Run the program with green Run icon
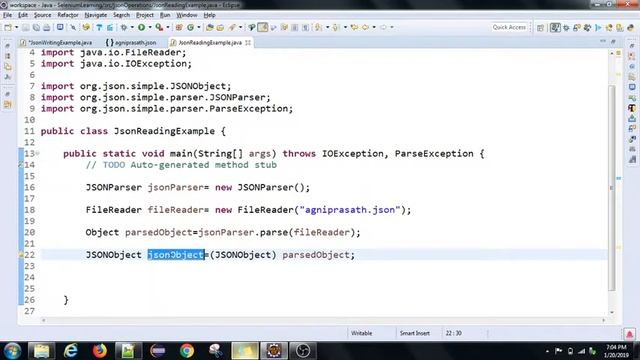Image resolution: width=640 pixels, height=360 pixels. coord(141,27)
